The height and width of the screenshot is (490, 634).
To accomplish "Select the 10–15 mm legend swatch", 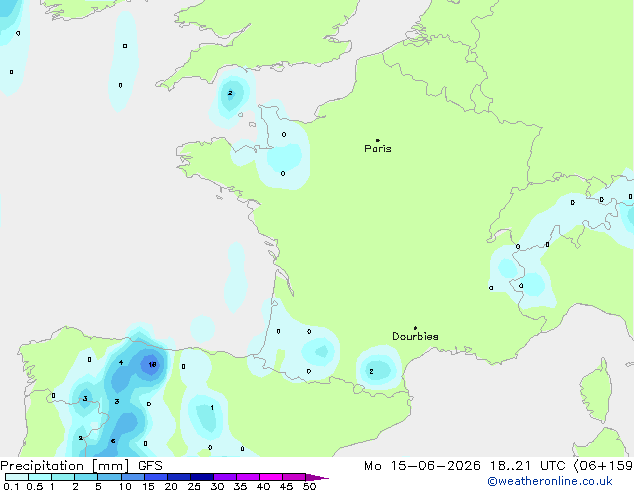I will coord(133,477).
